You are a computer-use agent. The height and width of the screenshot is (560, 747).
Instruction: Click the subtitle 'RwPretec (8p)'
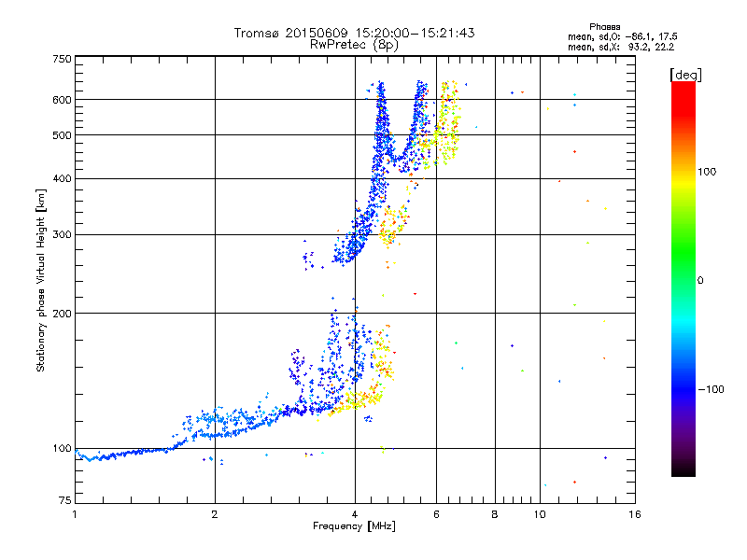(354, 45)
